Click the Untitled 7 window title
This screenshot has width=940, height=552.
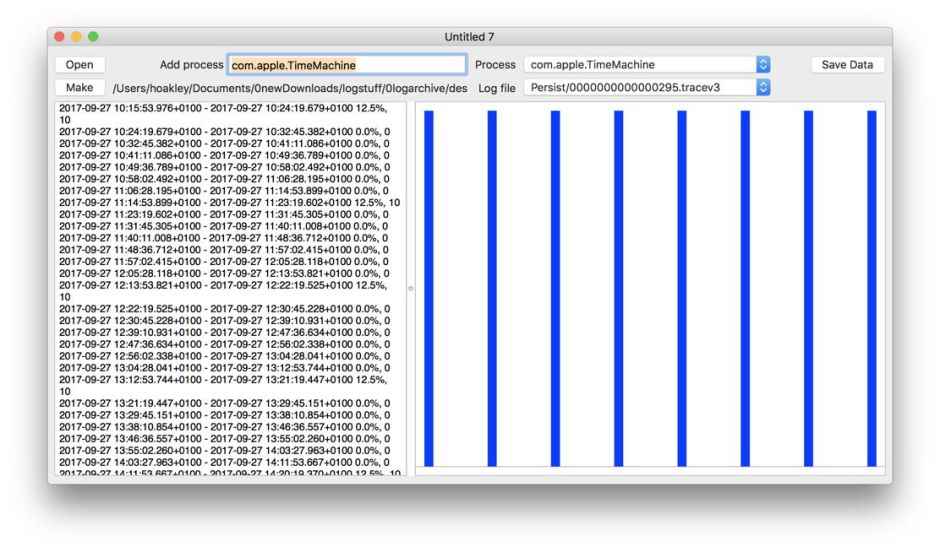469,37
